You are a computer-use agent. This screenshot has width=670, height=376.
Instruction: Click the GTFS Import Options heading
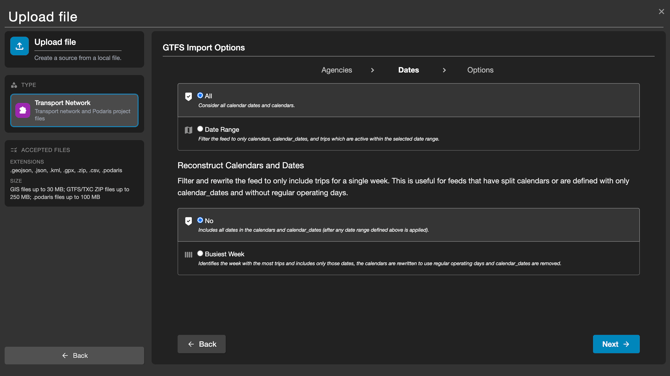203,47
